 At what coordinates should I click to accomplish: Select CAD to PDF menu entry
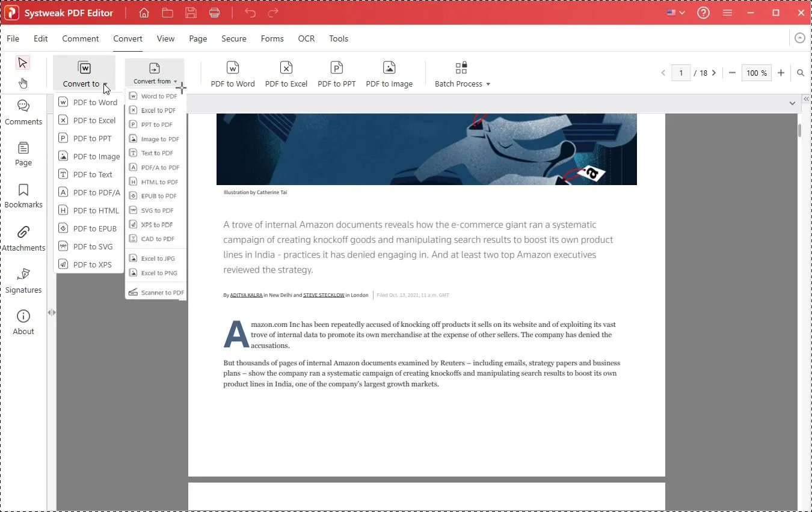click(x=155, y=239)
